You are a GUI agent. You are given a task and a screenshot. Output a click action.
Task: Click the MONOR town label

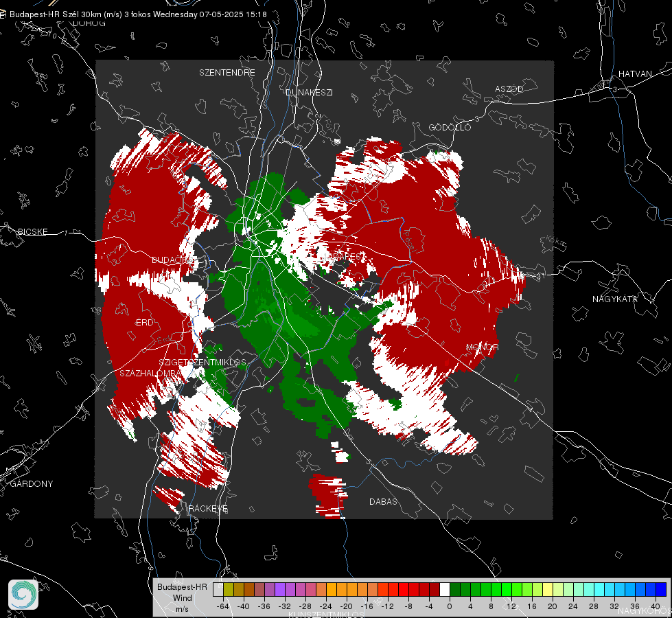pyautogui.click(x=482, y=347)
